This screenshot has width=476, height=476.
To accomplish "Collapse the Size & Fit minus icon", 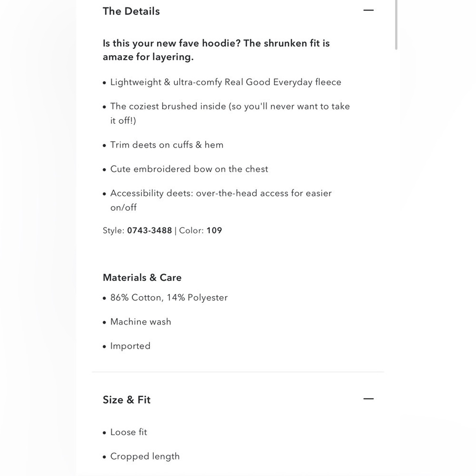I will pyautogui.click(x=368, y=398).
